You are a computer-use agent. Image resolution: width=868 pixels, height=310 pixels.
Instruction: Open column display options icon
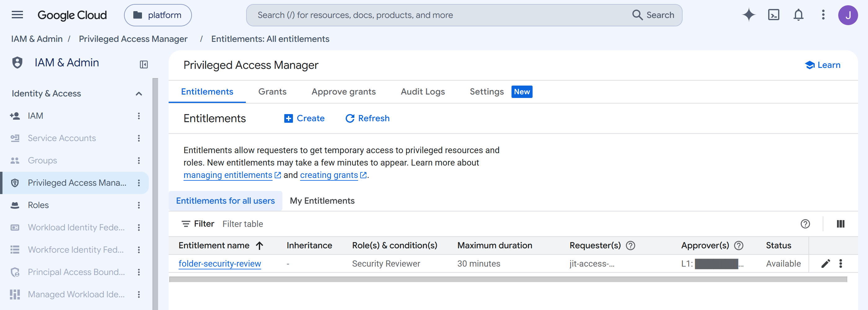[x=841, y=224]
